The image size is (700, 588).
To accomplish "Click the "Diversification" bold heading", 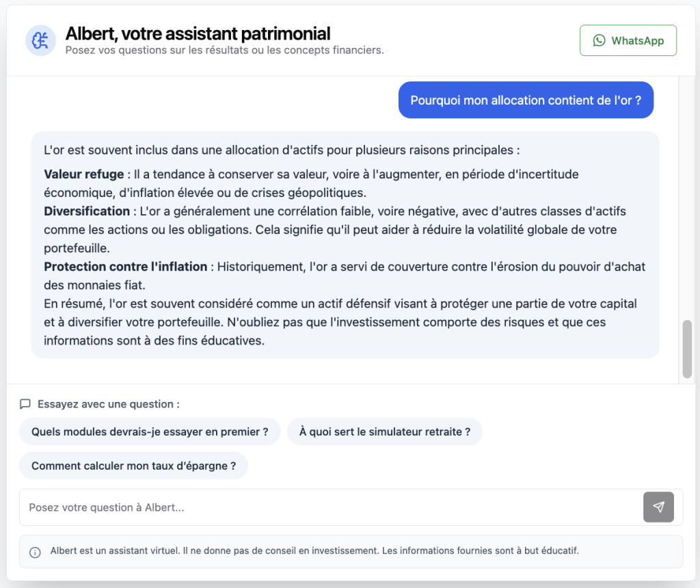I will click(87, 211).
